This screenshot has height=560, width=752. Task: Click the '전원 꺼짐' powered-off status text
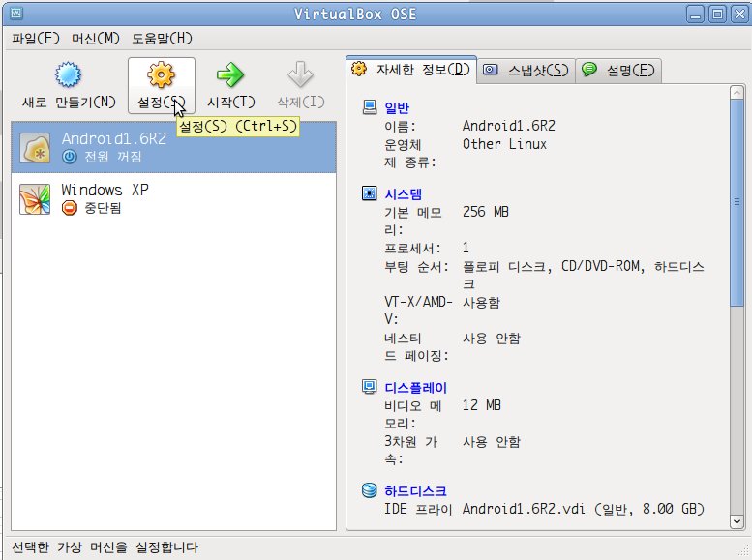[112, 157]
